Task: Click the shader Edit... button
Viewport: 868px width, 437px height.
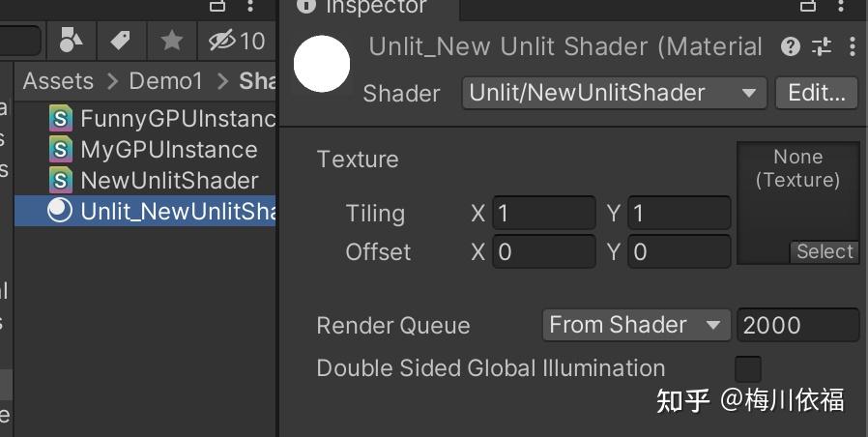Action: point(816,93)
